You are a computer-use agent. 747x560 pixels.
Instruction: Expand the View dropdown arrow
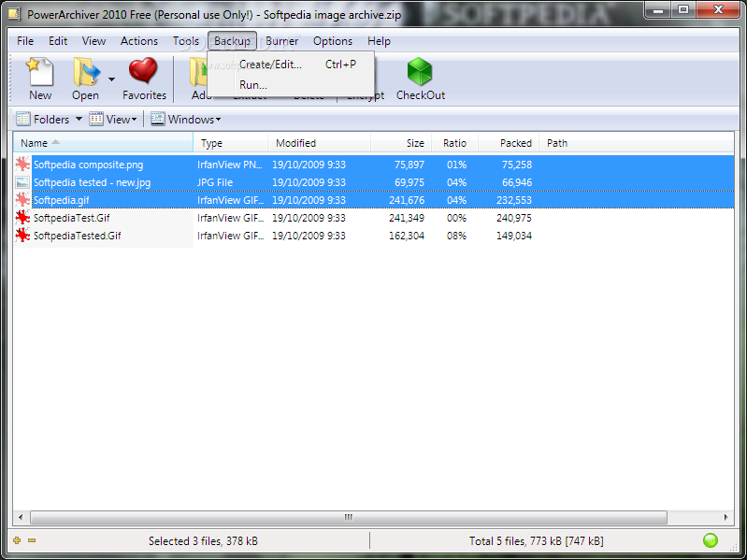click(135, 120)
